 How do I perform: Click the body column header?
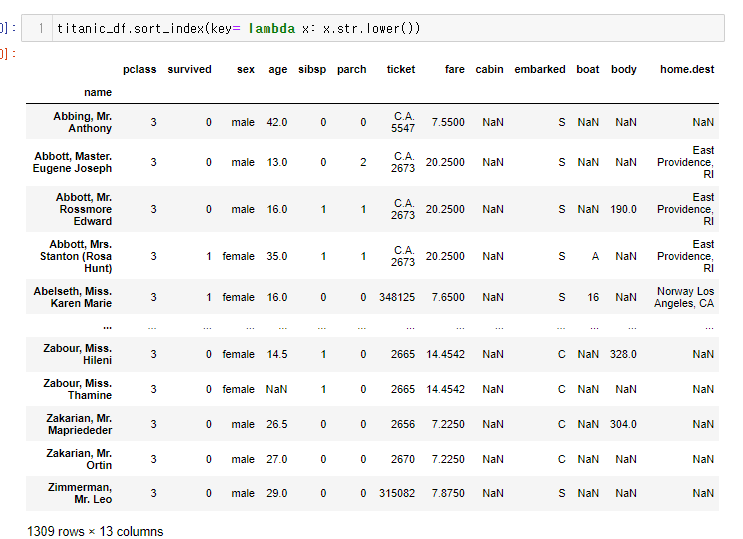point(624,70)
